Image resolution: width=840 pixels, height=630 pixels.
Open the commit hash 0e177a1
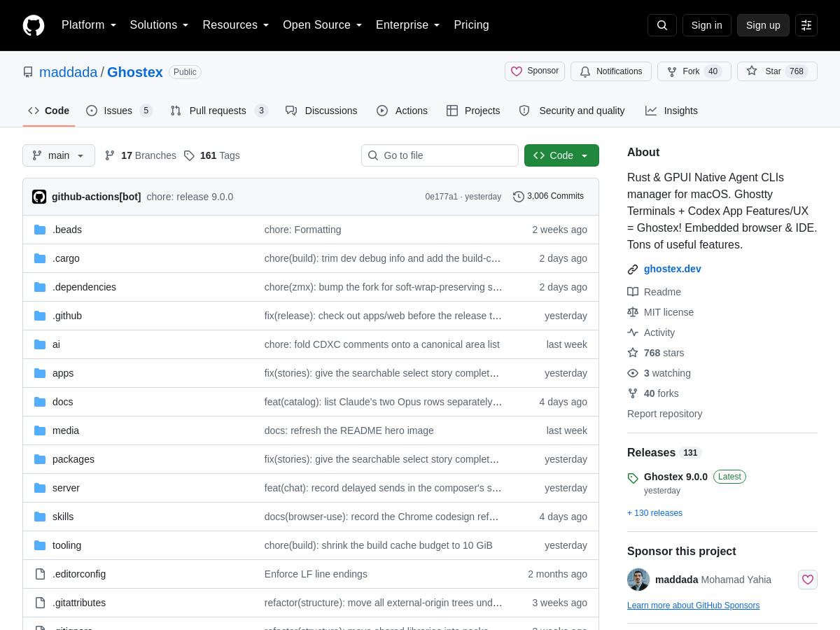(441, 197)
